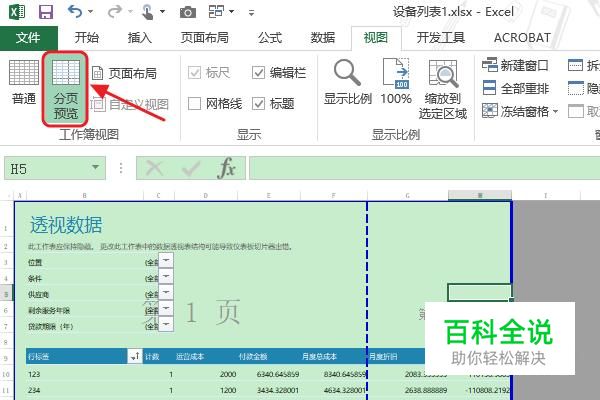This screenshot has height=400, width=600.
Task: Toggle the 标题 headings checkbox
Action: tap(258, 103)
